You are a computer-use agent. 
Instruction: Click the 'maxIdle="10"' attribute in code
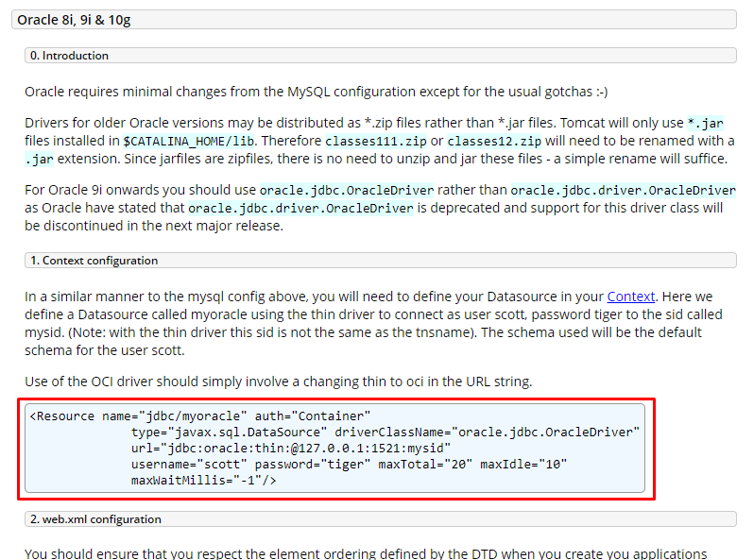pyautogui.click(x=523, y=465)
